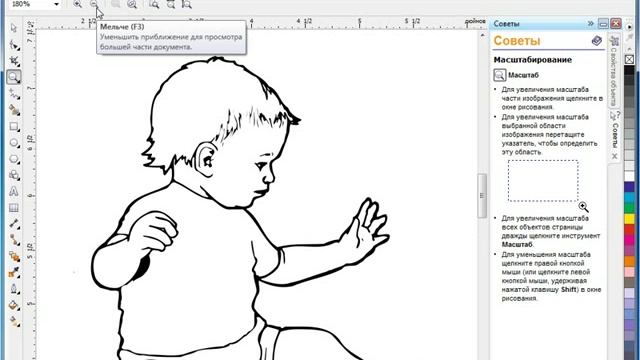Click the Zoom In toolbar icon
640x360 pixels.
[x=77, y=4]
